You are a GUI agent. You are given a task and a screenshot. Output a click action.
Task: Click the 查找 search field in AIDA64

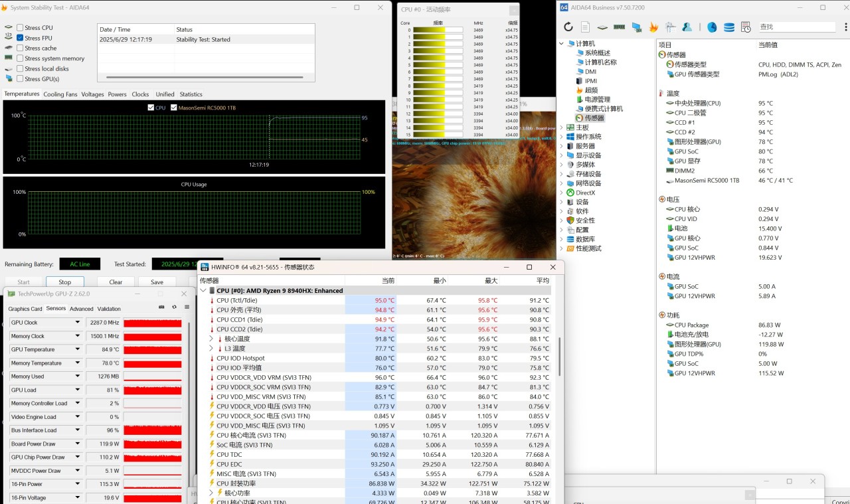[796, 27]
